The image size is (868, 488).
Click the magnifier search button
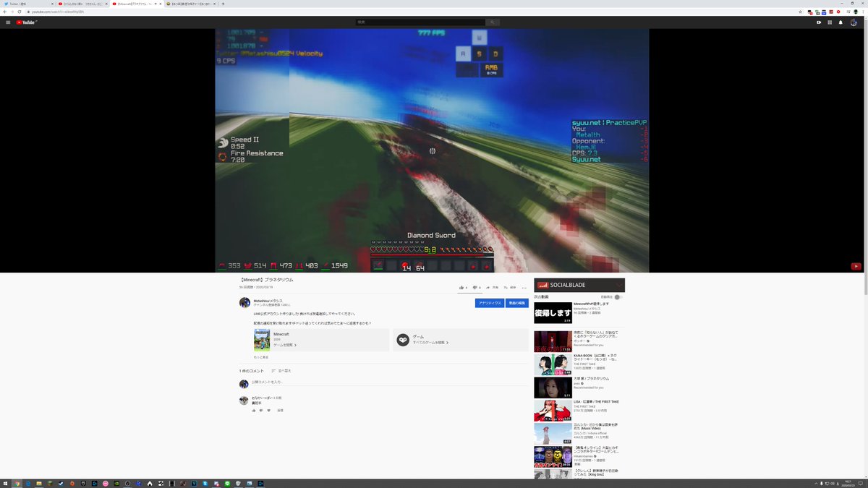[x=492, y=22]
